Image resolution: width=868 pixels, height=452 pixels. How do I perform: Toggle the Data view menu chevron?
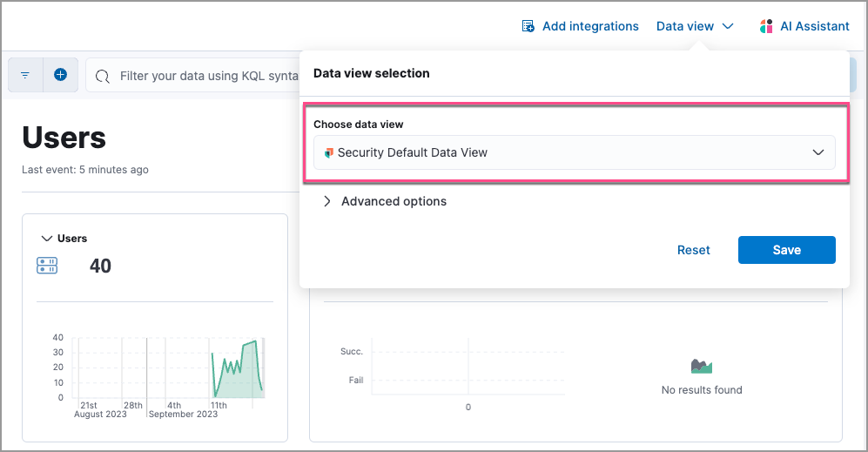728,26
